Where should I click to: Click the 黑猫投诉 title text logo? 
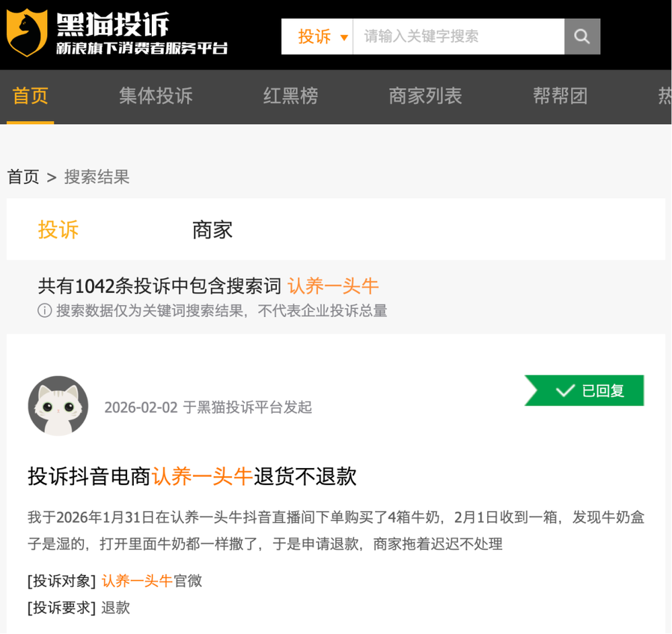click(113, 24)
